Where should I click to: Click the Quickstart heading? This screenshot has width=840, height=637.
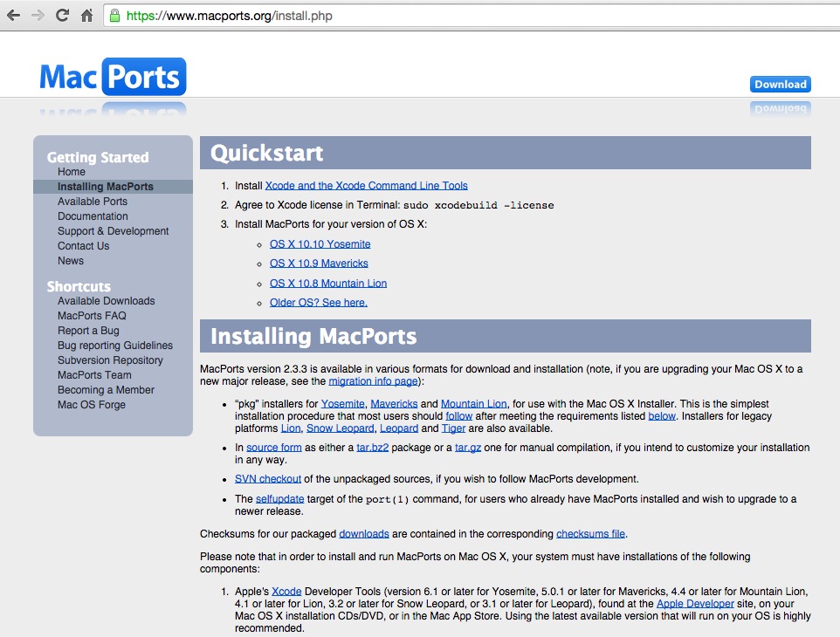tap(267, 153)
